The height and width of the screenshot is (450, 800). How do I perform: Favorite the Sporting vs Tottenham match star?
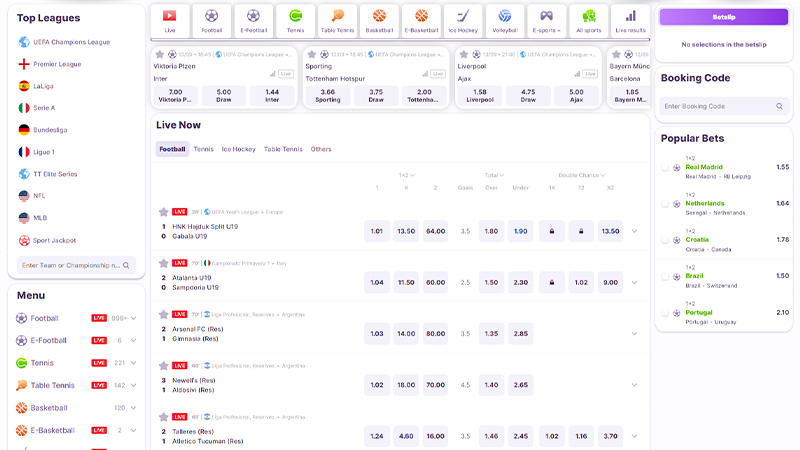coord(312,54)
